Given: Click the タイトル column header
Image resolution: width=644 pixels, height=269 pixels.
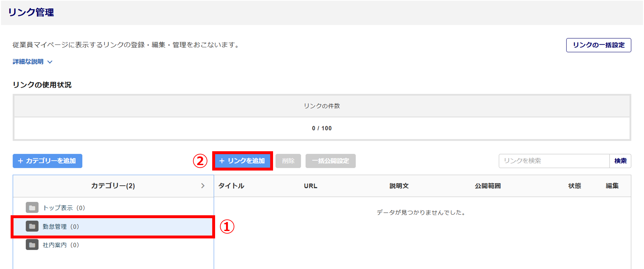Looking at the screenshot, I should point(231,186).
